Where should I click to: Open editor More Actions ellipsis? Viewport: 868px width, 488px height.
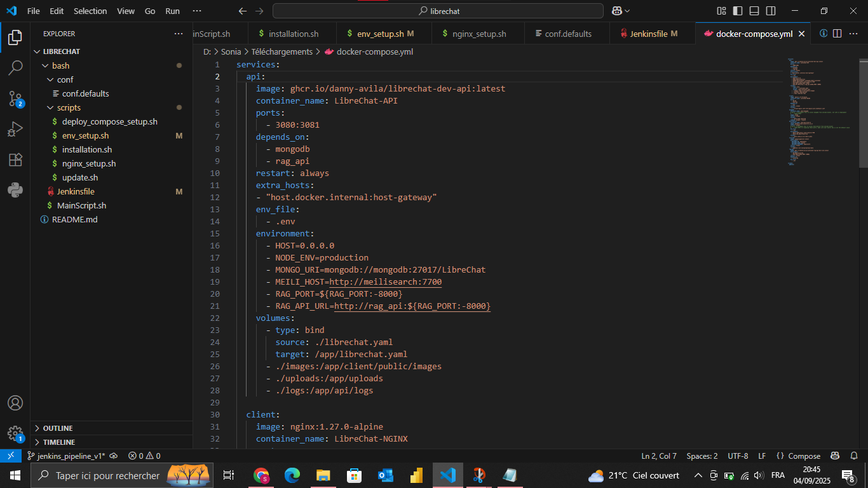[853, 34]
